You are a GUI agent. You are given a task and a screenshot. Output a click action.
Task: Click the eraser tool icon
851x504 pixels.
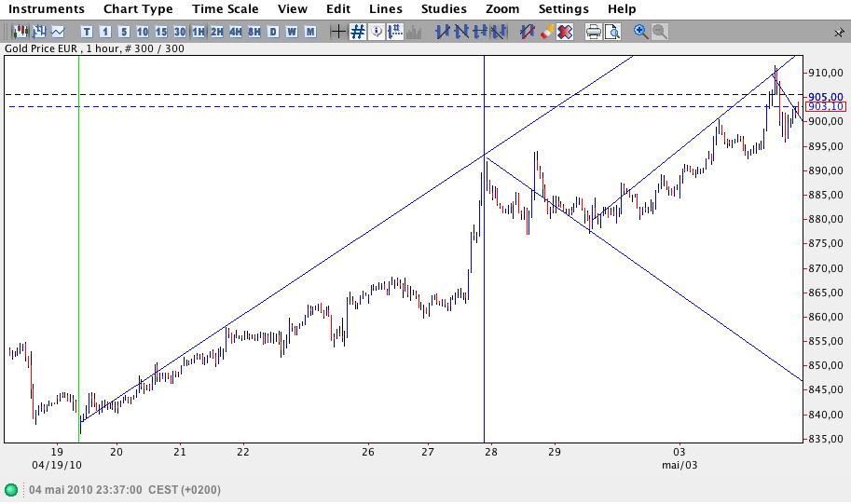(x=547, y=32)
